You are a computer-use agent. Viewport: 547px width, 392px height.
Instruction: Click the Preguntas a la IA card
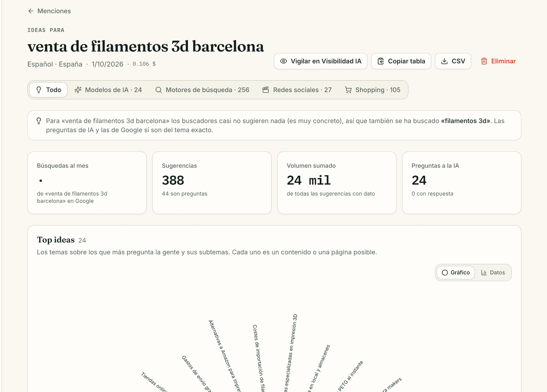point(462,183)
